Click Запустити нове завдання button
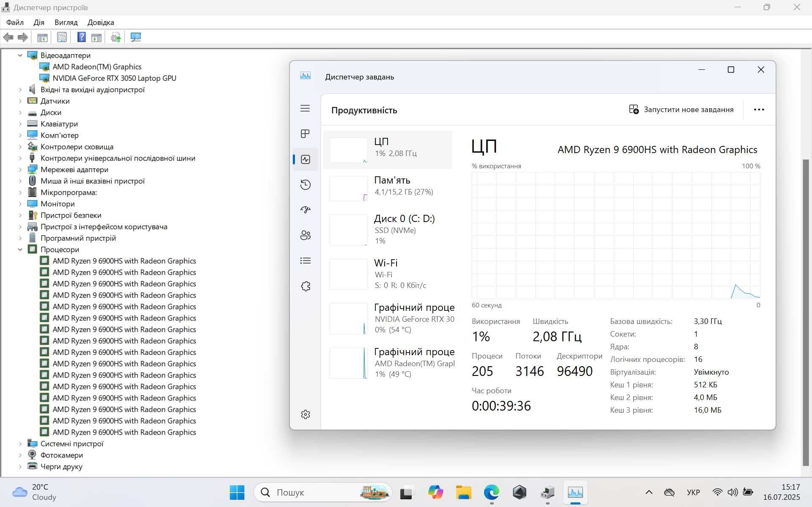The image size is (812, 507). (x=681, y=110)
